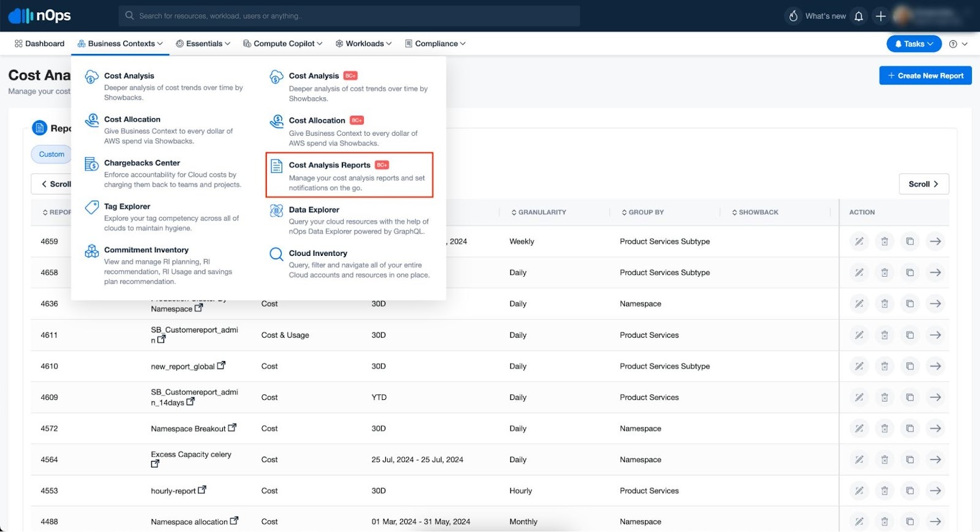Go to the Dashboard page
The height and width of the screenshot is (532, 980).
coord(39,43)
